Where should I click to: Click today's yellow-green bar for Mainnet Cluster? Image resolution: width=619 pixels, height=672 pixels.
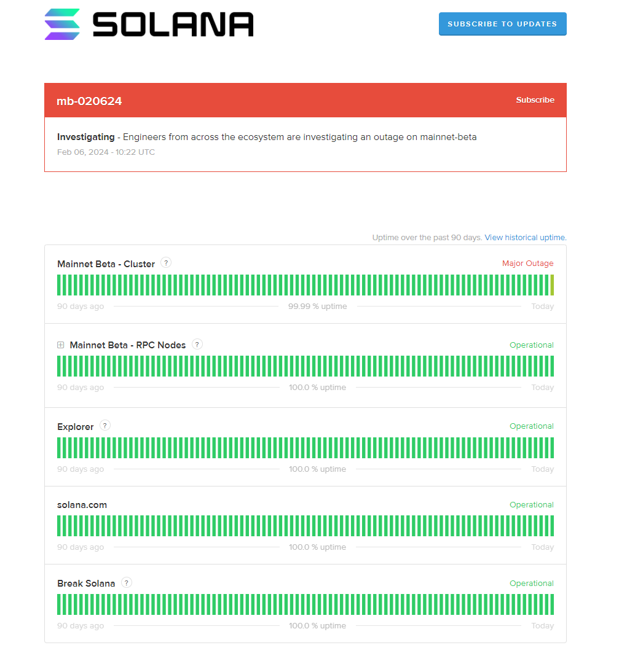[552, 285]
